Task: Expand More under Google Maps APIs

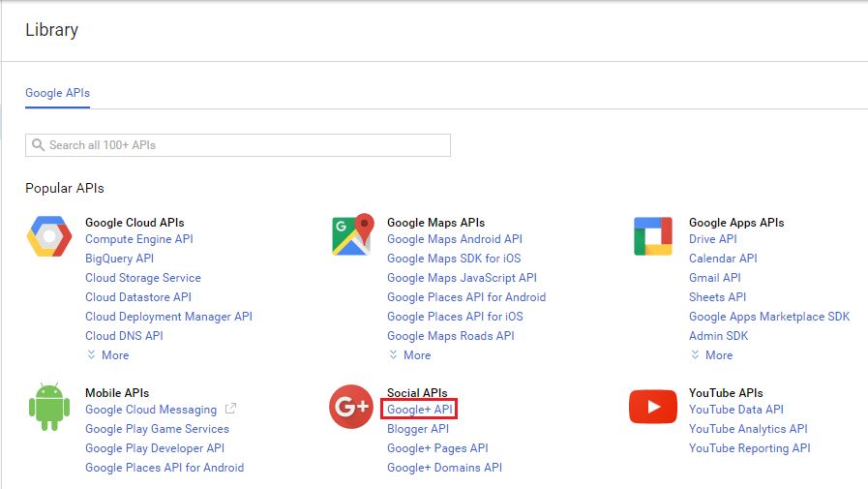Action: pyautogui.click(x=409, y=355)
